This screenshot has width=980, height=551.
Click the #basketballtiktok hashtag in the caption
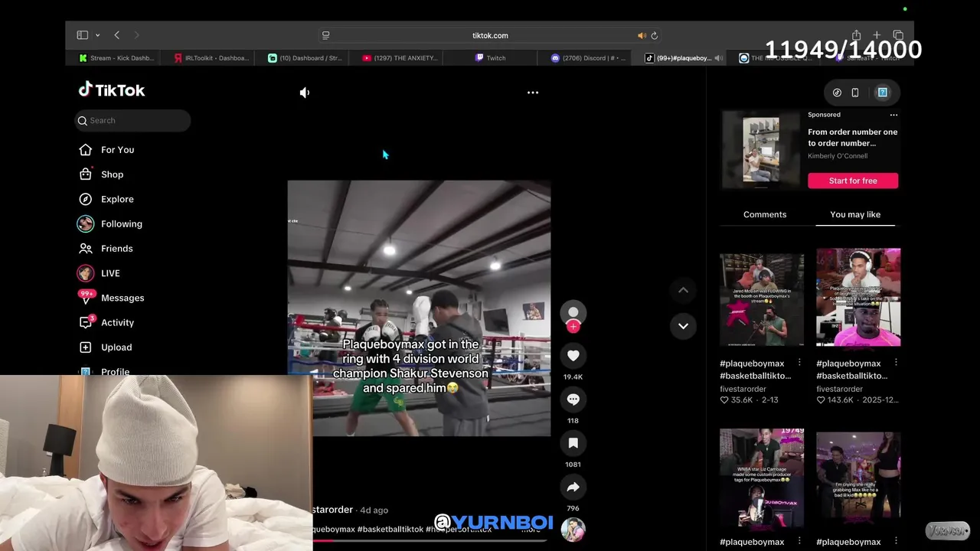[x=390, y=530]
